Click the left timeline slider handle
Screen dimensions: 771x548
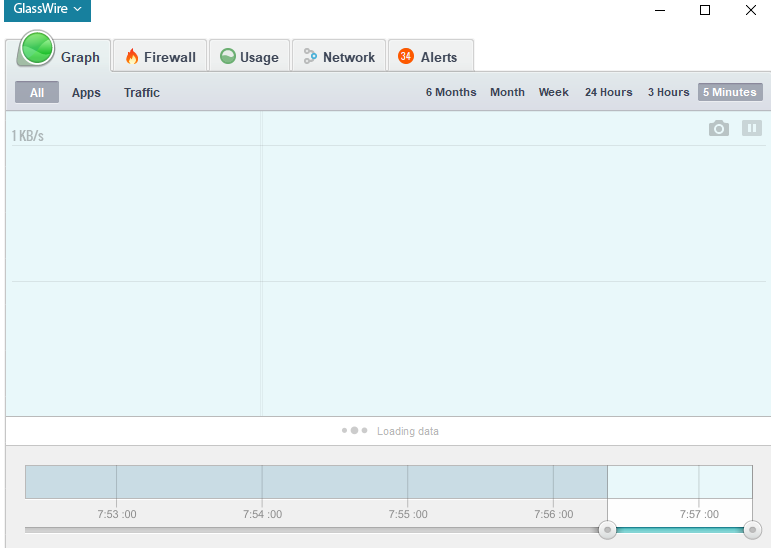click(607, 529)
